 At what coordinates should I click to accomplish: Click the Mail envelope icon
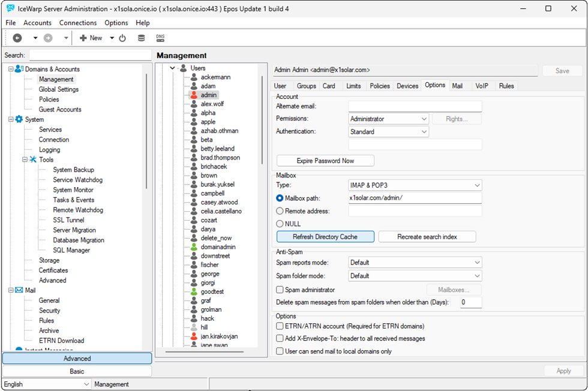click(19, 290)
